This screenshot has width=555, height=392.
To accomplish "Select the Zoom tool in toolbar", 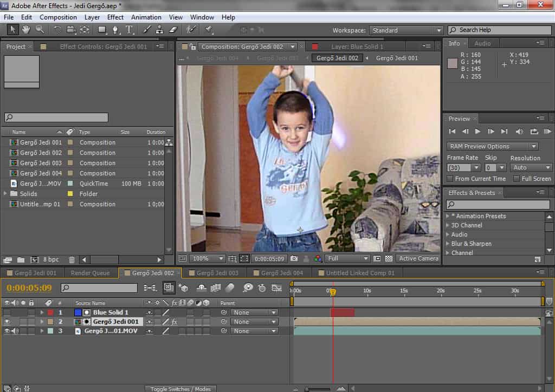I will pyautogui.click(x=40, y=29).
